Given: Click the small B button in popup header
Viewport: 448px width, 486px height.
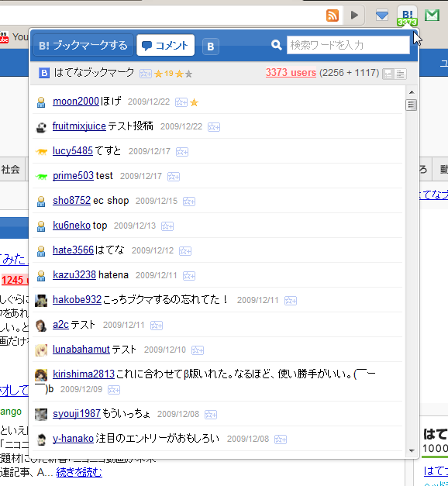Looking at the screenshot, I should (x=211, y=47).
